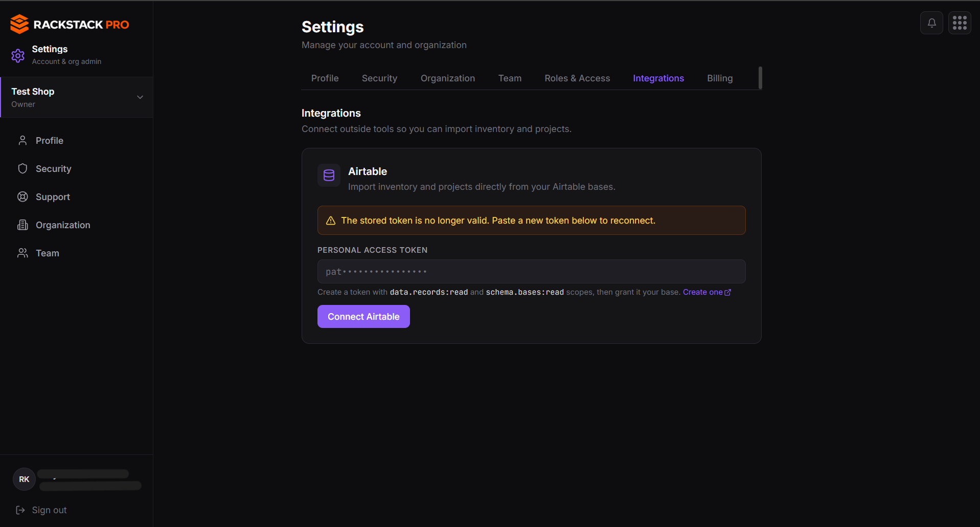The height and width of the screenshot is (527, 980).
Task: Click the Security shield icon in sidebar
Action: point(22,168)
